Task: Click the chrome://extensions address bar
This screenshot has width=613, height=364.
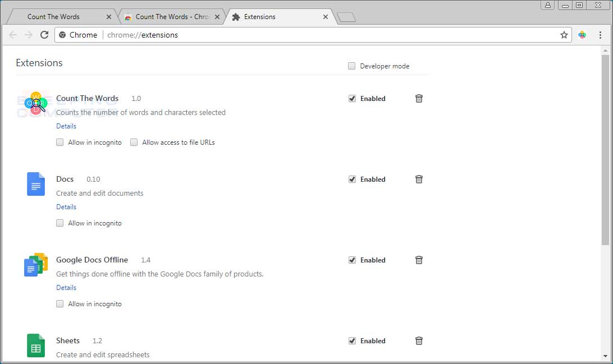Action: pos(313,35)
